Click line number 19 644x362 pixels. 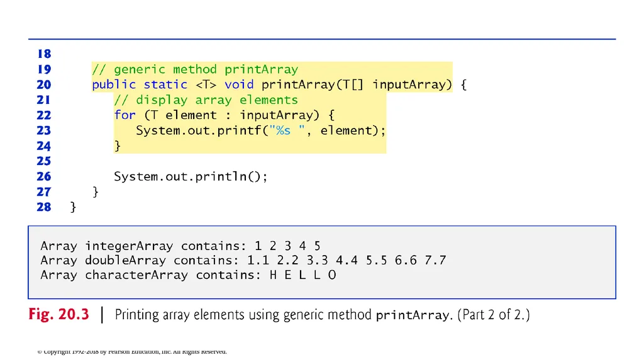pos(44,69)
